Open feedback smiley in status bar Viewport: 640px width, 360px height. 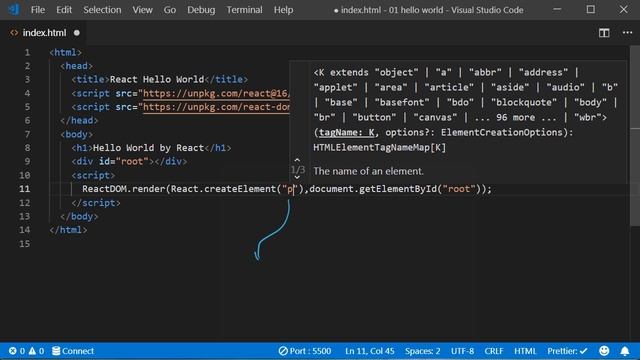(x=604, y=351)
